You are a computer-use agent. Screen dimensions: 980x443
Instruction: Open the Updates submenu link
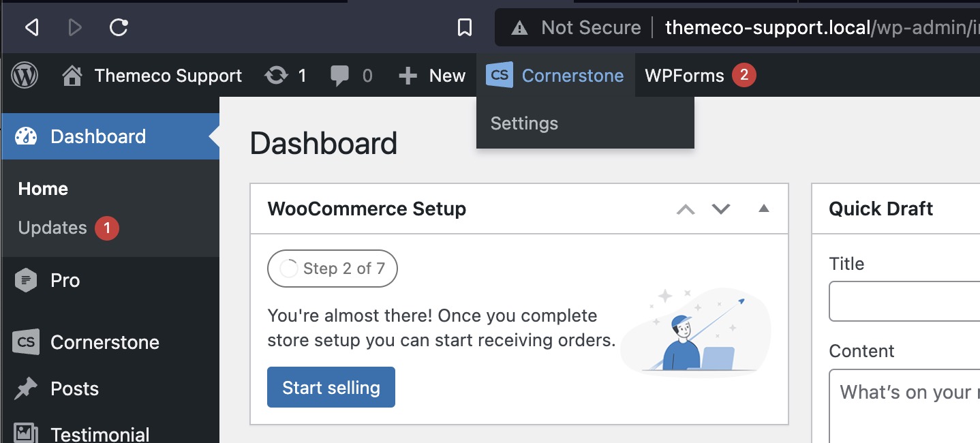52,228
